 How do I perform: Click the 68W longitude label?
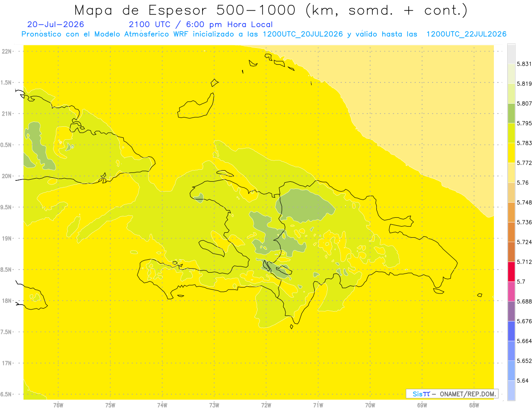474,405
